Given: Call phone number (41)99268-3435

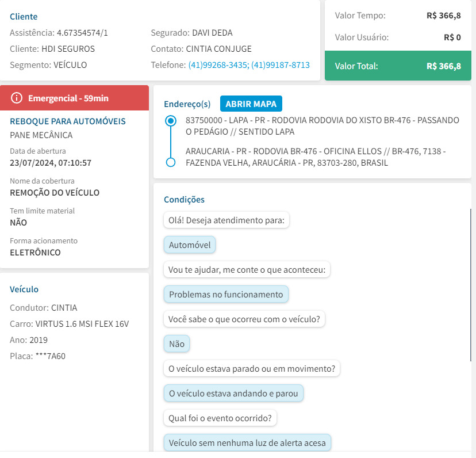Looking at the screenshot, I should (218, 65).
